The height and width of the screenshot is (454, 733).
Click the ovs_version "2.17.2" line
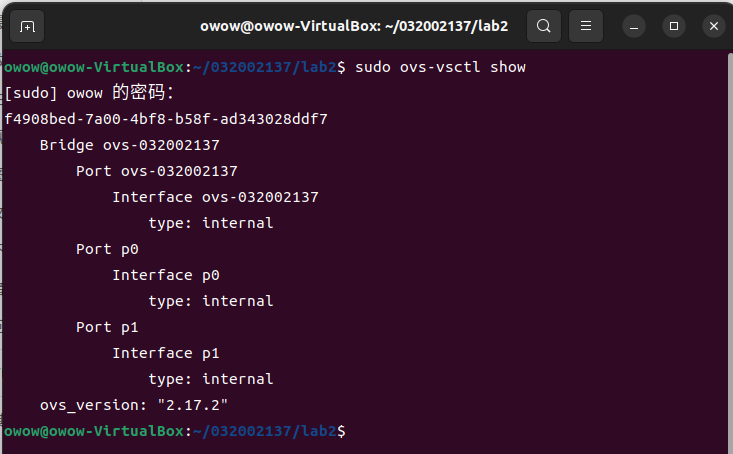(134, 405)
